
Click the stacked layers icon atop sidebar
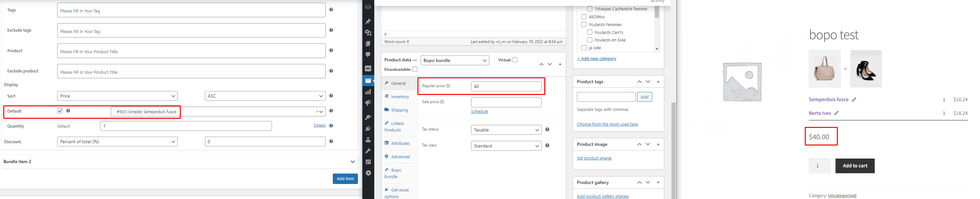click(368, 7)
